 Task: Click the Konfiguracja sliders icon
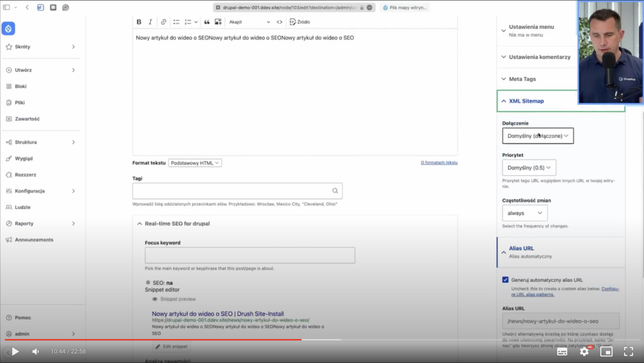pos(9,191)
